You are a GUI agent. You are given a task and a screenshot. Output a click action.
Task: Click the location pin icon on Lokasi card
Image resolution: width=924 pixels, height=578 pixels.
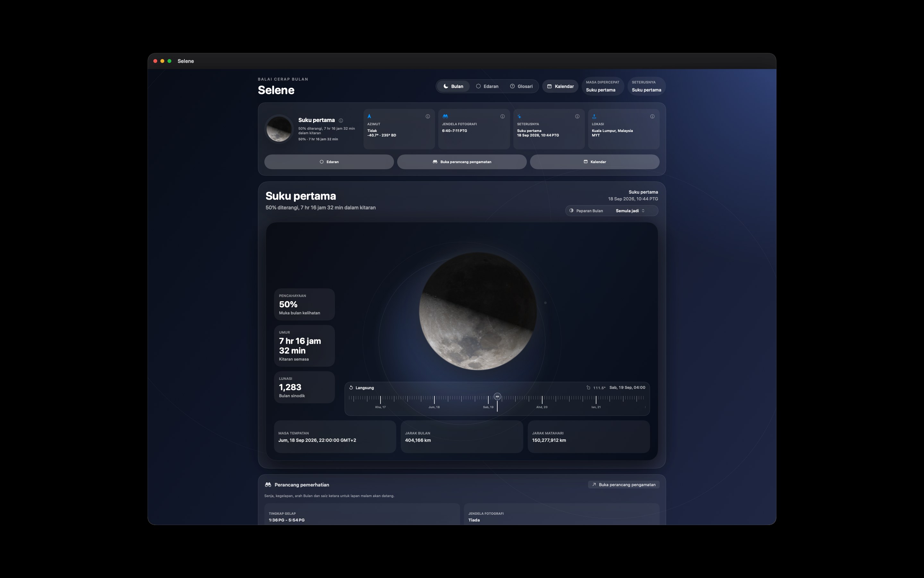[x=594, y=116]
